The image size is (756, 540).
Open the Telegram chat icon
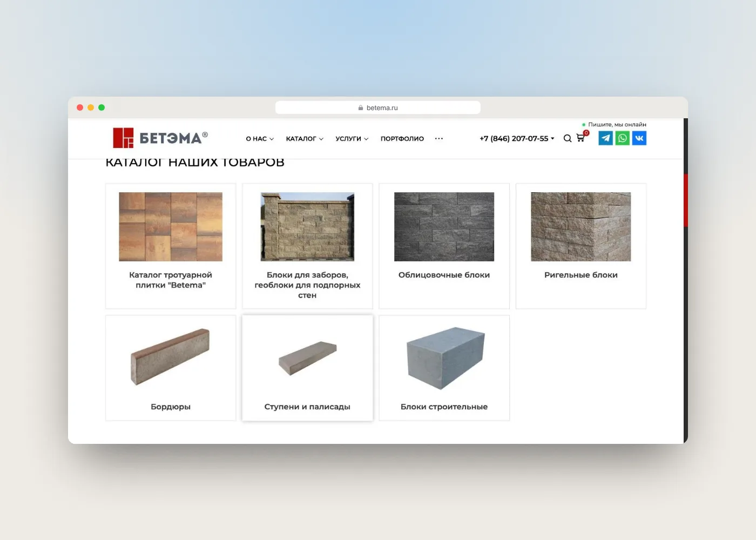click(x=606, y=138)
